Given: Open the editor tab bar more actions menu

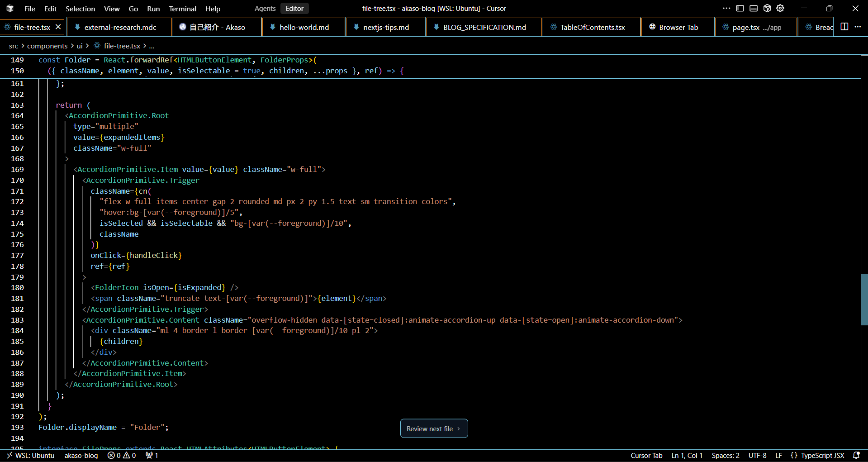Looking at the screenshot, I should pyautogui.click(x=858, y=27).
